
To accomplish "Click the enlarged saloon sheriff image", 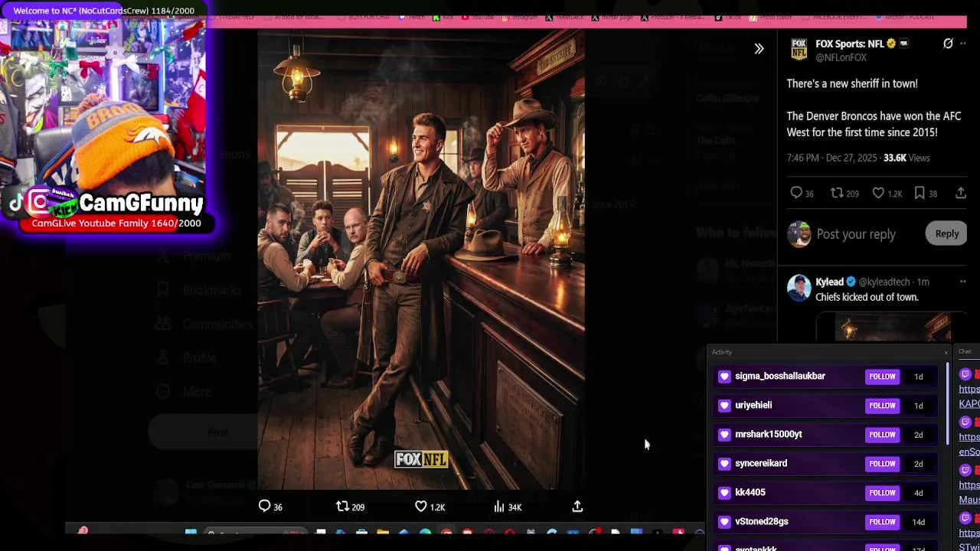I will tap(421, 259).
